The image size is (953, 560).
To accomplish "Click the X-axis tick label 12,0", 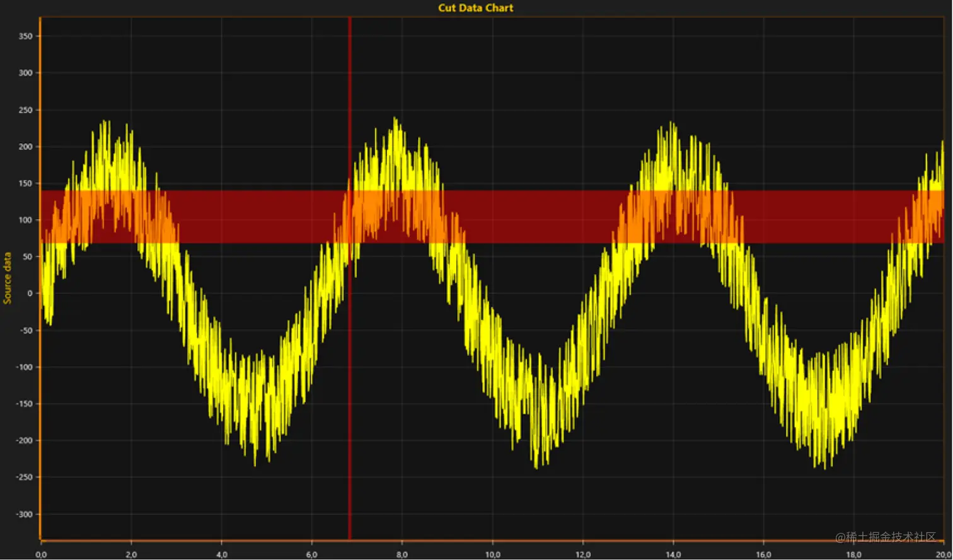I will [x=583, y=554].
